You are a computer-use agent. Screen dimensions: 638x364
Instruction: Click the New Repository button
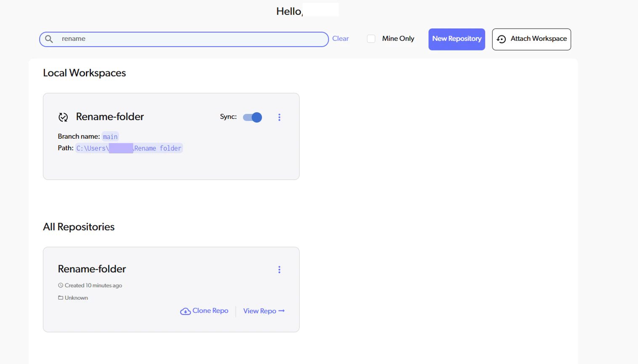456,39
